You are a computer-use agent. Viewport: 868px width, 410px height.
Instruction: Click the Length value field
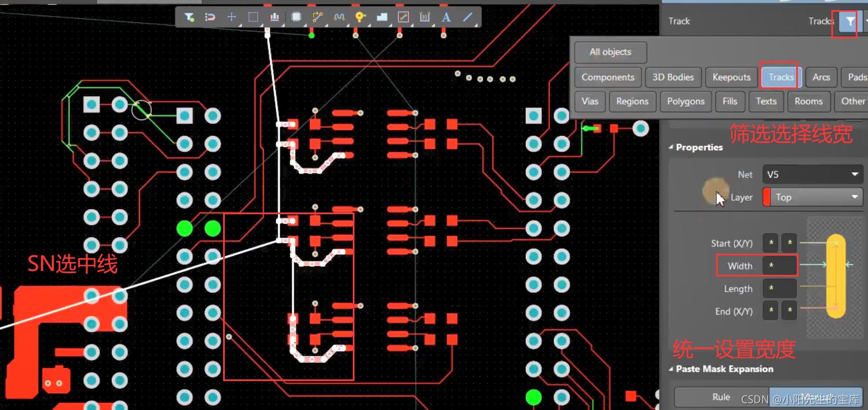point(780,289)
